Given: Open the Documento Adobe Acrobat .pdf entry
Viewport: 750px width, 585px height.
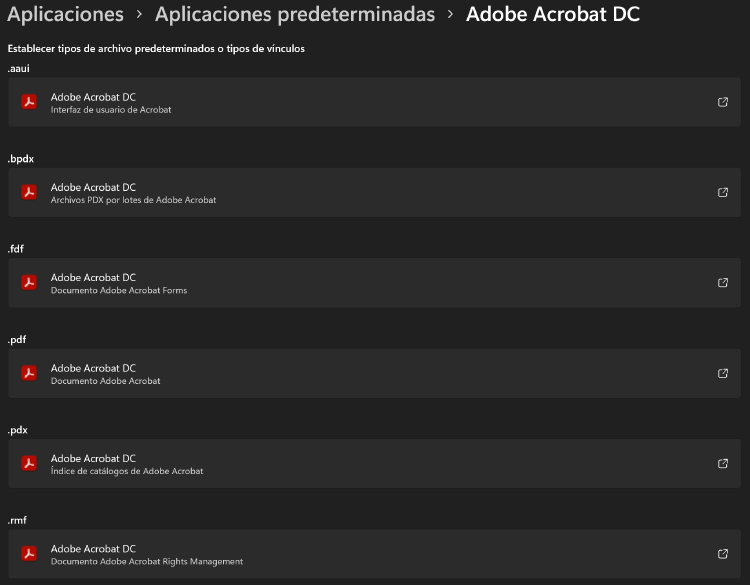Looking at the screenshot, I should click(105, 381).
